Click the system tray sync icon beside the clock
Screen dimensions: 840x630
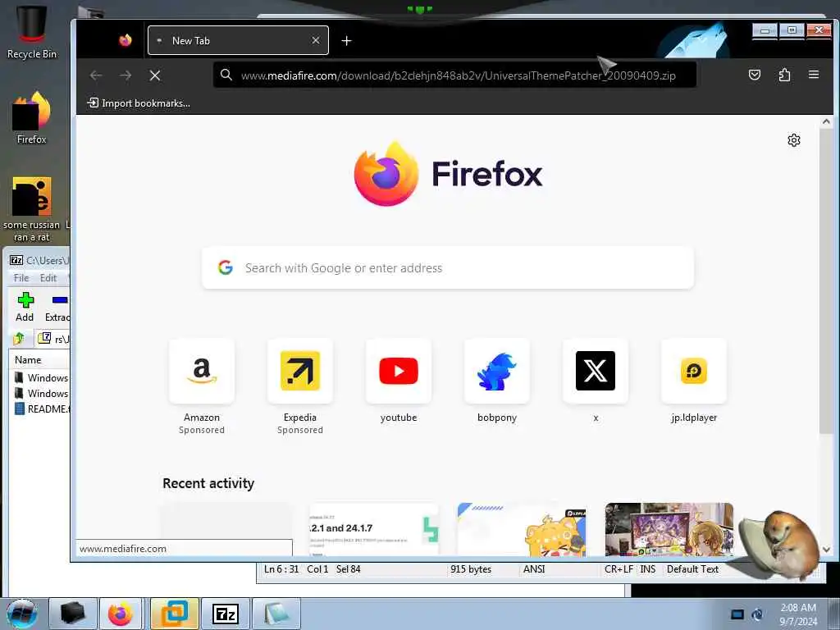pos(757,614)
